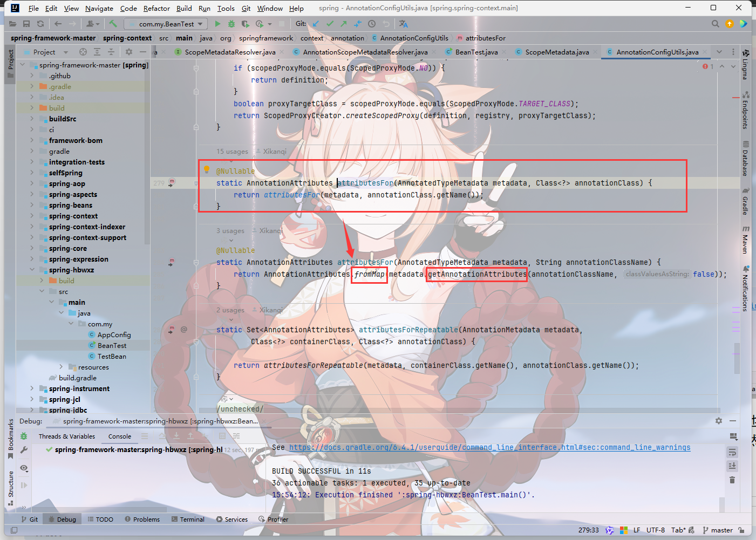Image resolution: width=756 pixels, height=540 pixels.
Task: Expand the spring-aop module
Action: [32, 183]
